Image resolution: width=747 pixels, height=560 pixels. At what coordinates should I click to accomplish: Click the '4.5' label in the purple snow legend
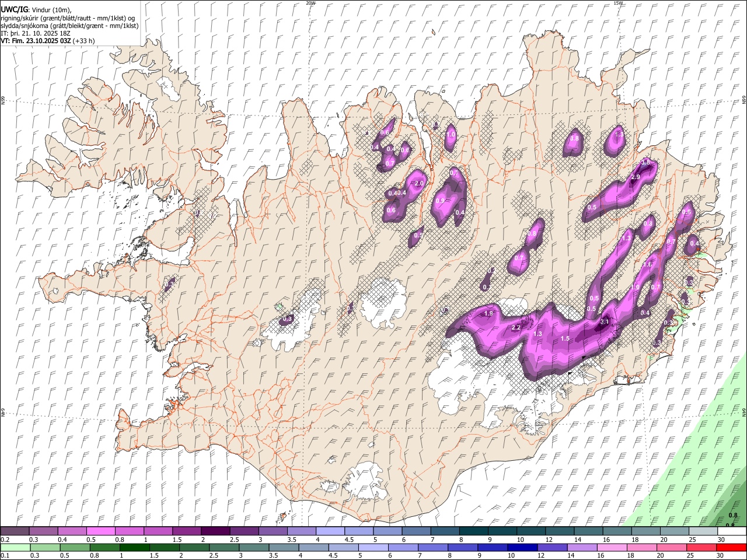pos(349,540)
